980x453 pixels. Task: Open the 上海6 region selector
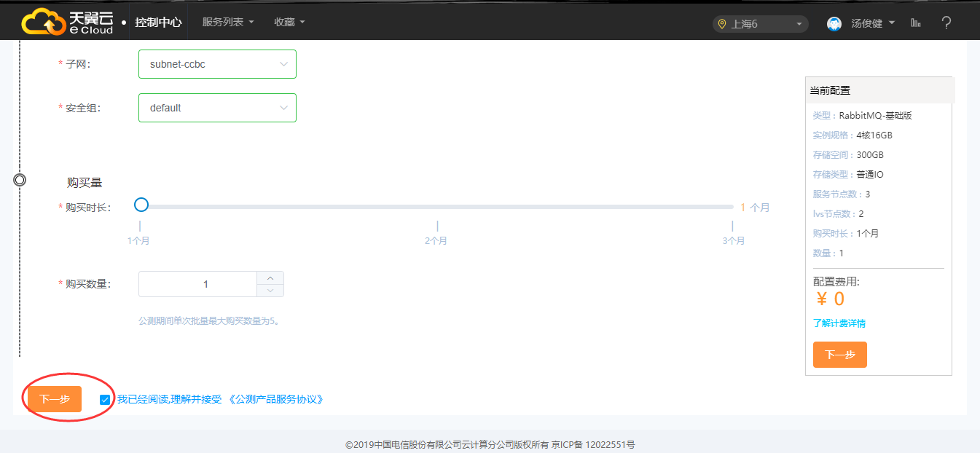click(x=760, y=24)
